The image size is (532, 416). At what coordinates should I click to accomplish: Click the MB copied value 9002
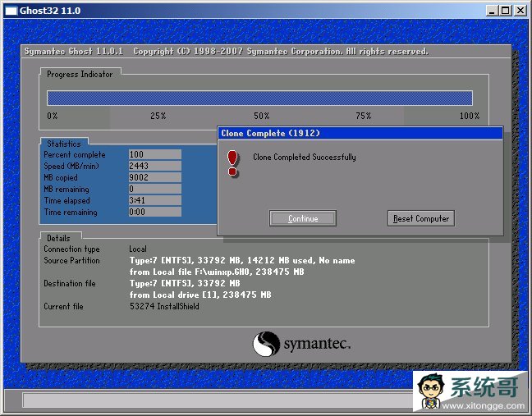(x=154, y=177)
